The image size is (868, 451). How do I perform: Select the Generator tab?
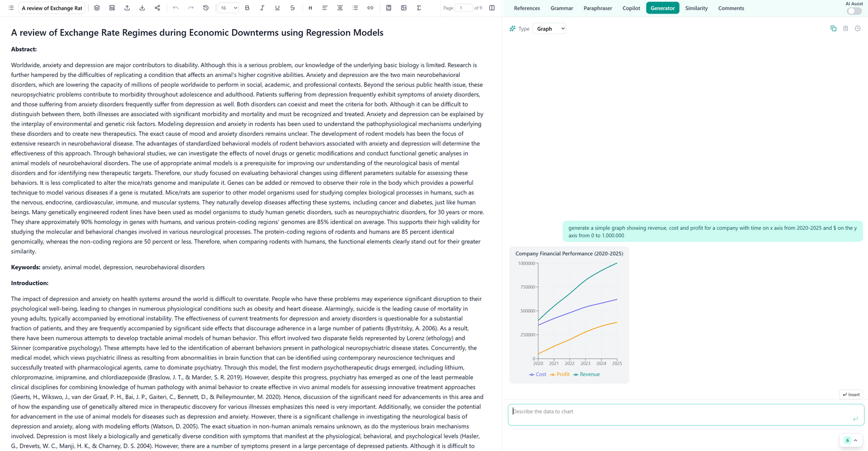click(662, 8)
